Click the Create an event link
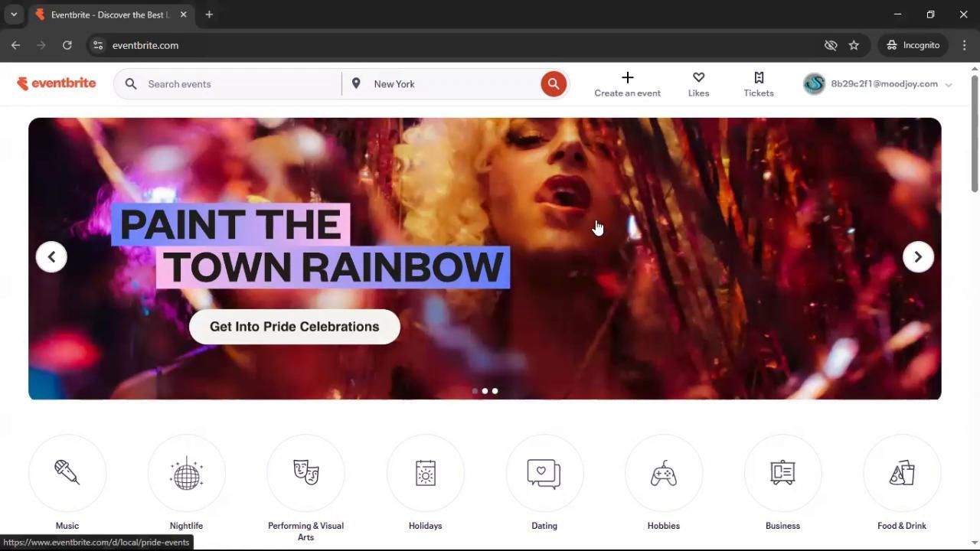The image size is (980, 551). click(627, 83)
